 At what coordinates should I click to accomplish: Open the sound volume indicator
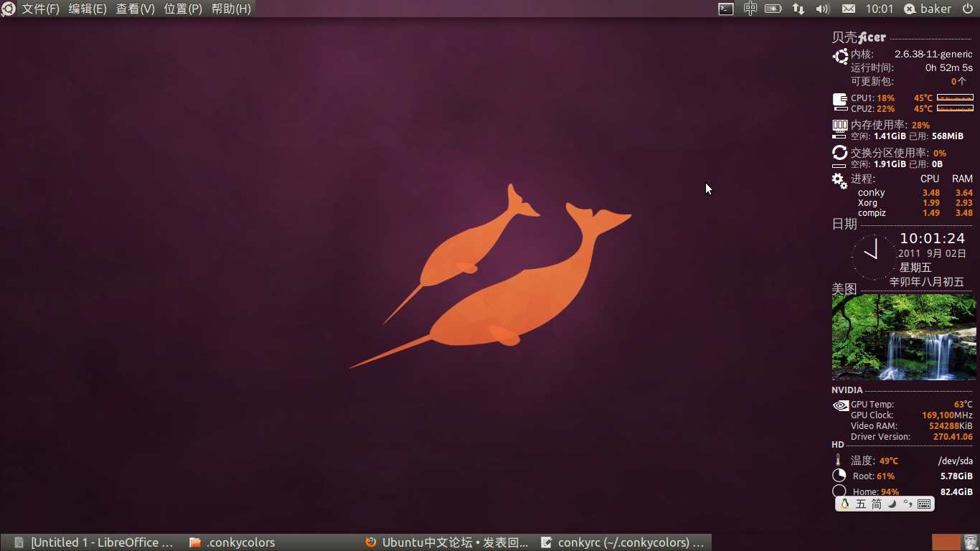click(x=823, y=9)
